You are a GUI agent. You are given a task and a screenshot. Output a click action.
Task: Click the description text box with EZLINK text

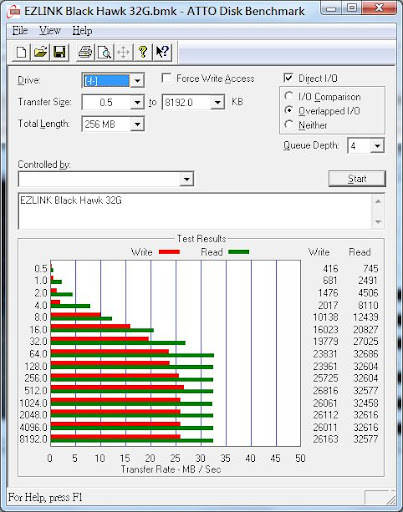195,211
